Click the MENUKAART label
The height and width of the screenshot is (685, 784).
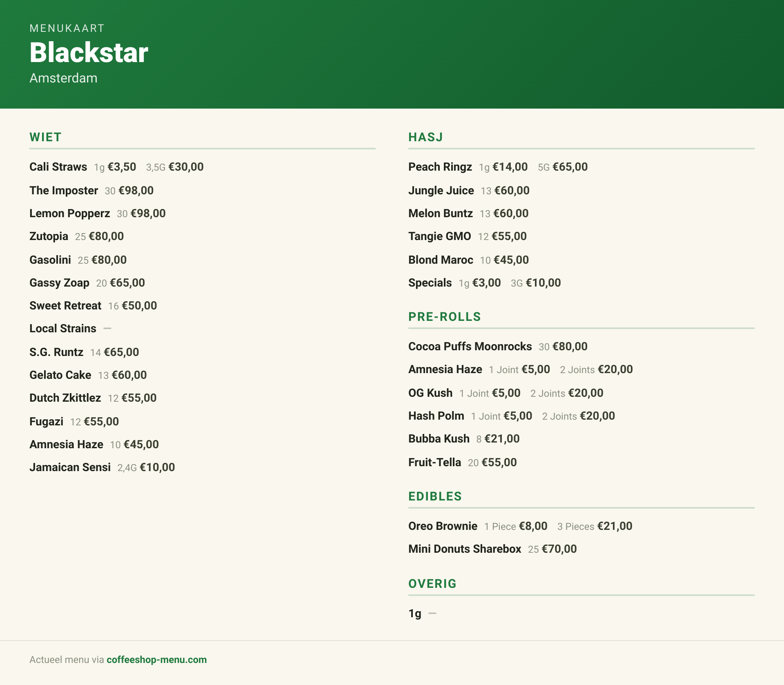click(x=67, y=28)
